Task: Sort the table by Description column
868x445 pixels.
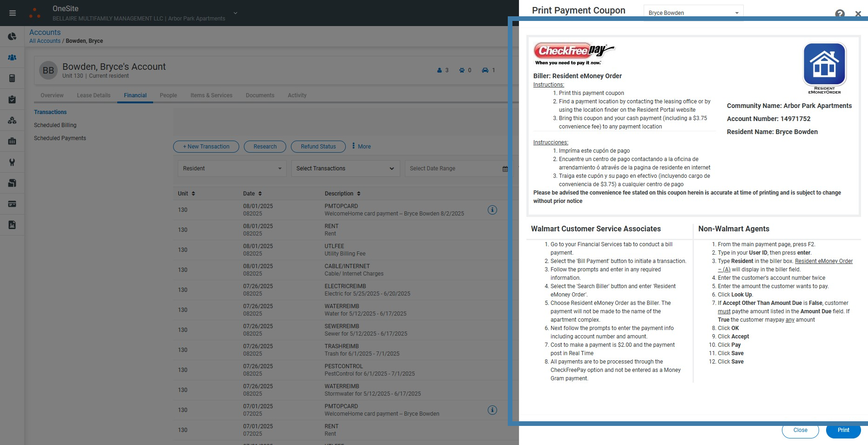Action: tap(343, 194)
